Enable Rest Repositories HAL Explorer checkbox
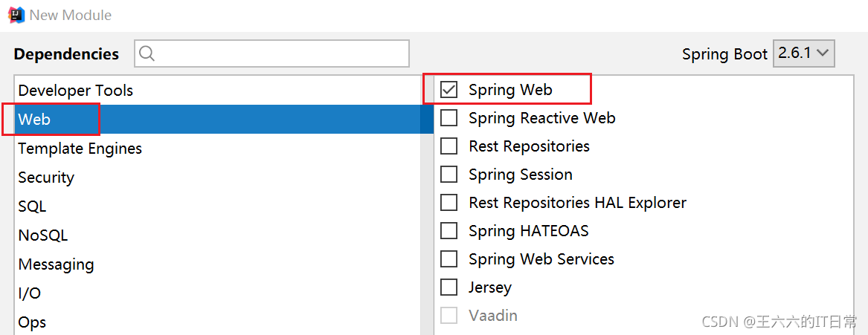The image size is (868, 335). (x=449, y=202)
